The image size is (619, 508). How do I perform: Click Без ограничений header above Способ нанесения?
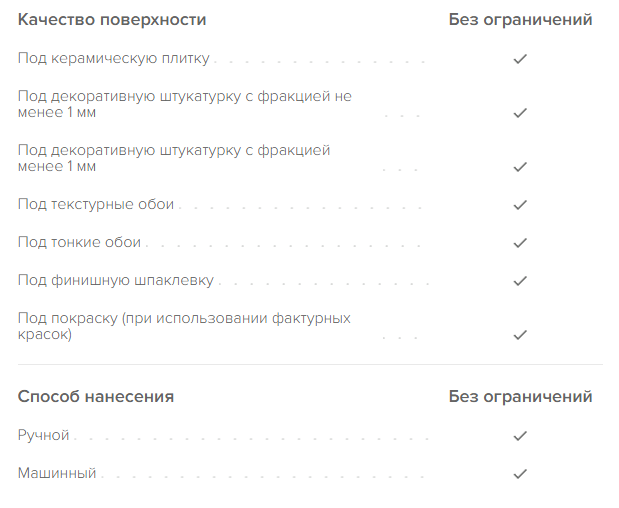[x=520, y=397]
